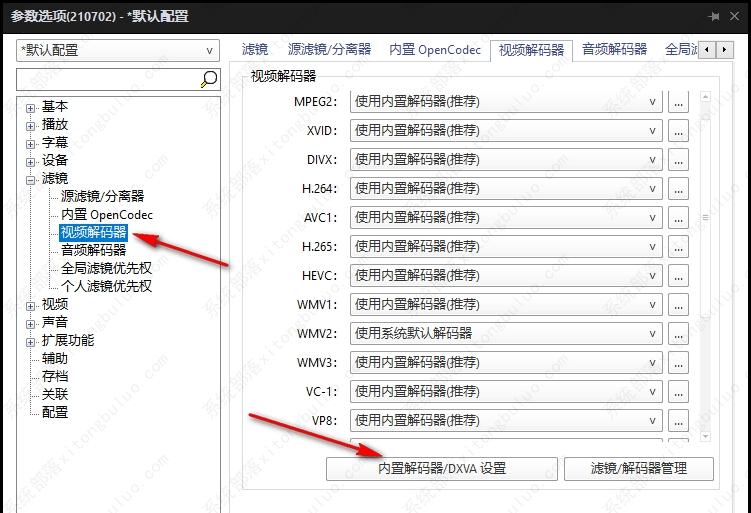Close the preferences window
This screenshot has width=751, height=513.
tap(735, 16)
